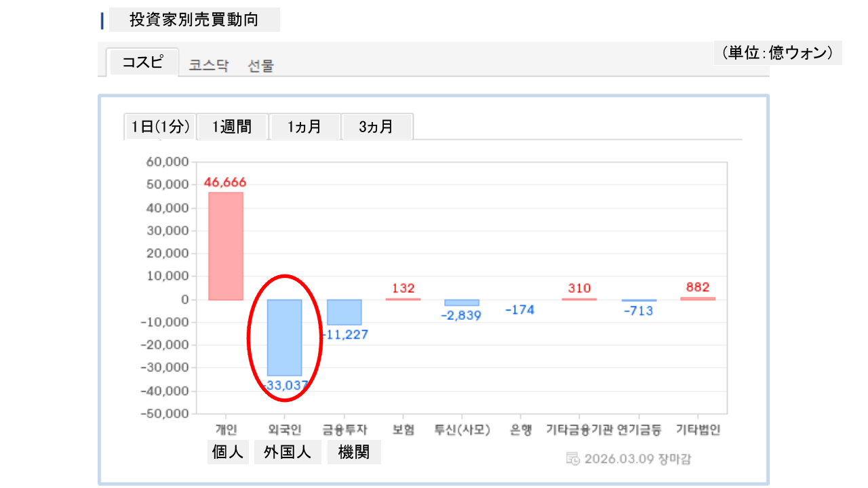Click the 機関 translation label
The height and width of the screenshot is (488, 868).
354,453
